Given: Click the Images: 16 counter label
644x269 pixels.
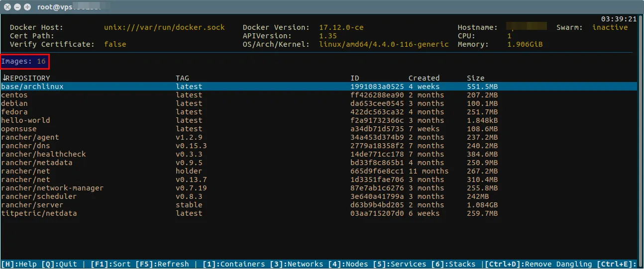Looking at the screenshot, I should [24, 62].
